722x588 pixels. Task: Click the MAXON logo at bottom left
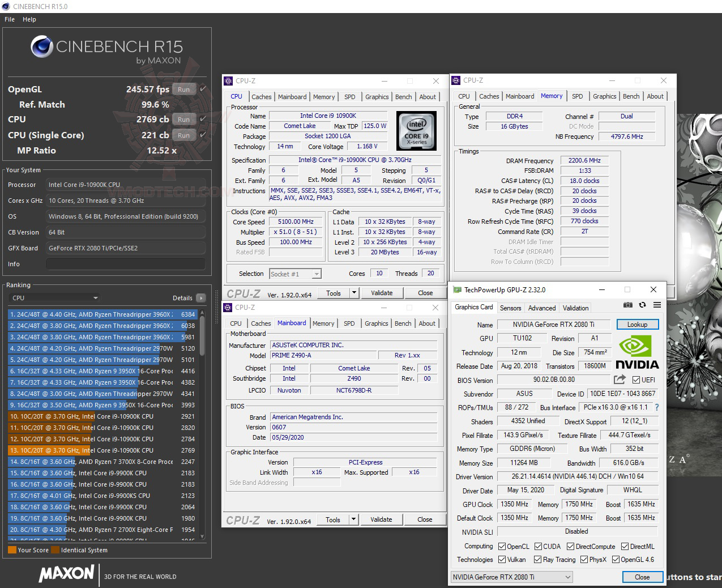66,574
